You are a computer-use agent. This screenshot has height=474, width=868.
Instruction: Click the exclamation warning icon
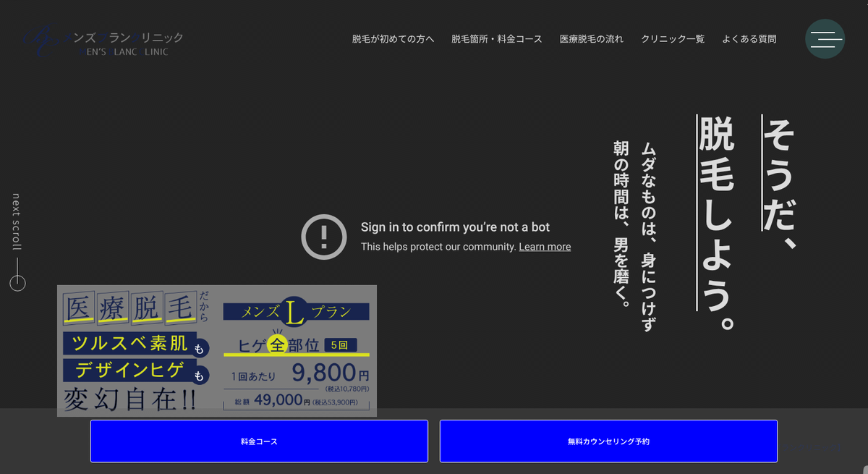[x=324, y=237]
